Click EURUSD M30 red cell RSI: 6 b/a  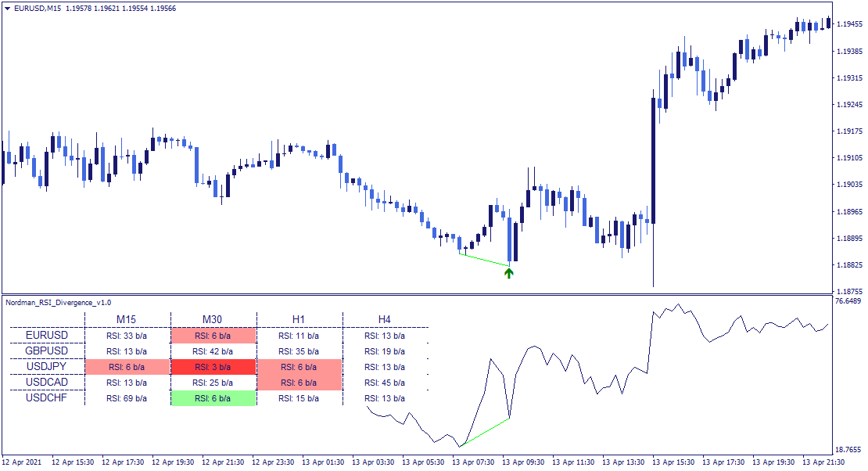point(213,336)
